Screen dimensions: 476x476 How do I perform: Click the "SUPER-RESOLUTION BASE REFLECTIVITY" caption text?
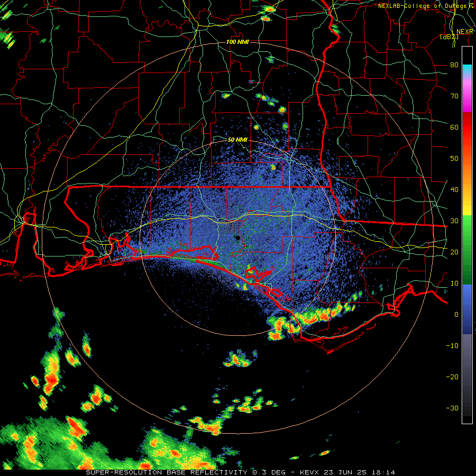(167, 472)
